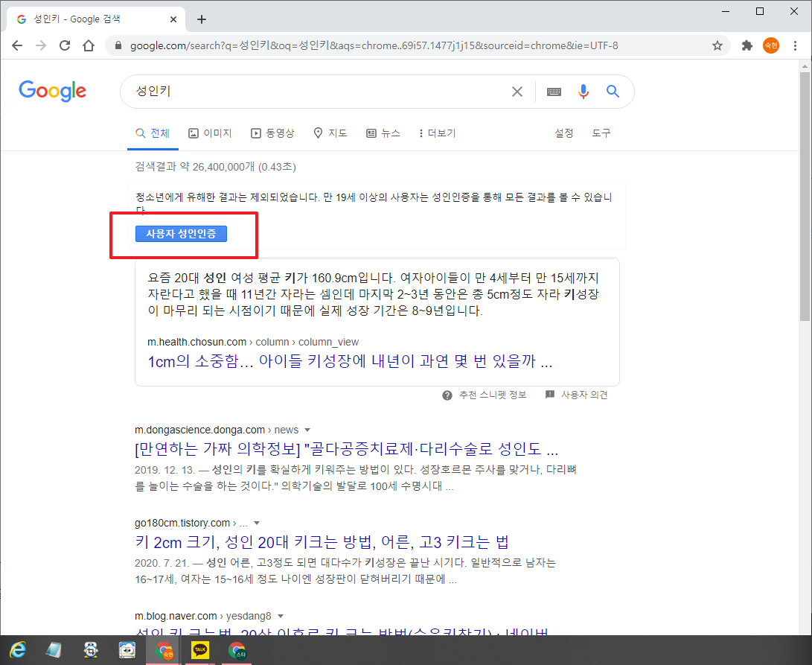Viewport: 812px width, 665px height.
Task: Click the Google logo
Action: click(x=52, y=91)
